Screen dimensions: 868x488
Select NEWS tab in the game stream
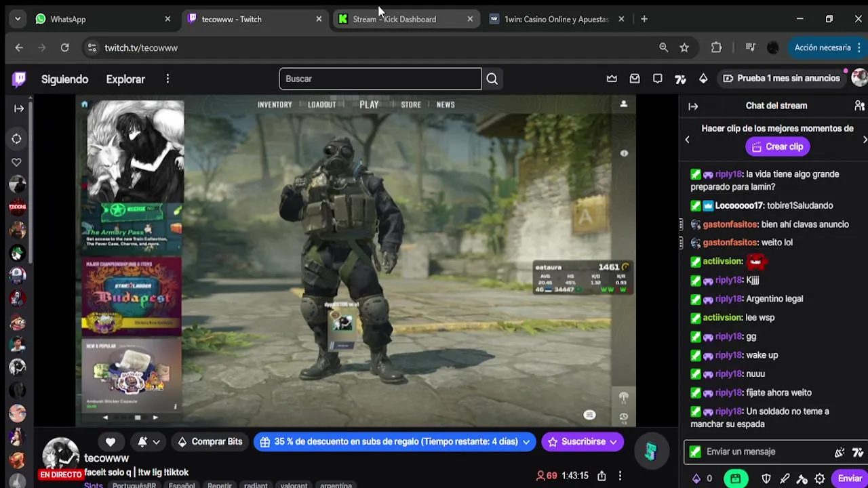446,104
